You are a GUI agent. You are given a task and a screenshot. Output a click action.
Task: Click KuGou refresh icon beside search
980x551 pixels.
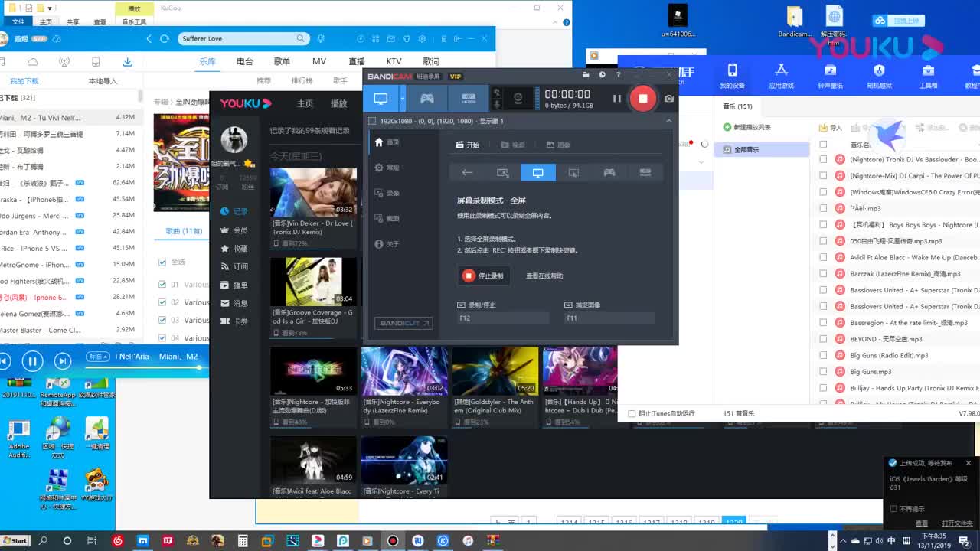click(164, 38)
